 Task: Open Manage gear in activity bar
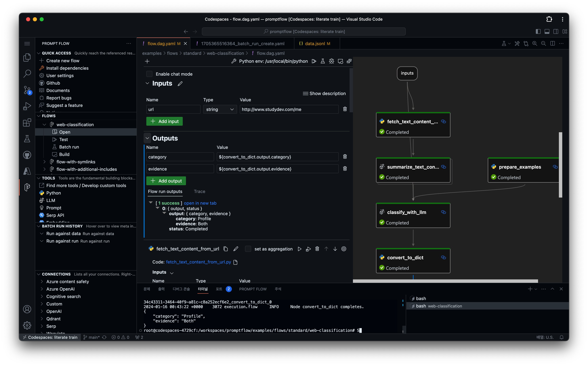point(27,325)
